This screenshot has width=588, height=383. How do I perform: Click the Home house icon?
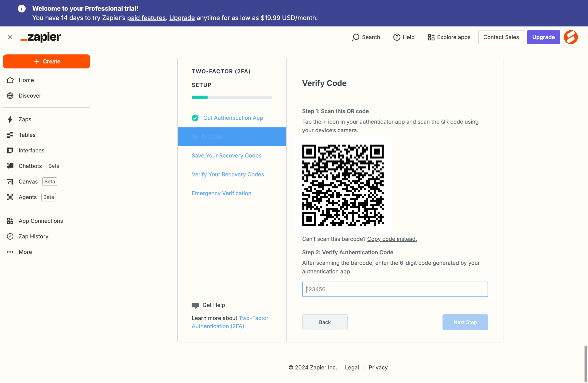tap(10, 80)
